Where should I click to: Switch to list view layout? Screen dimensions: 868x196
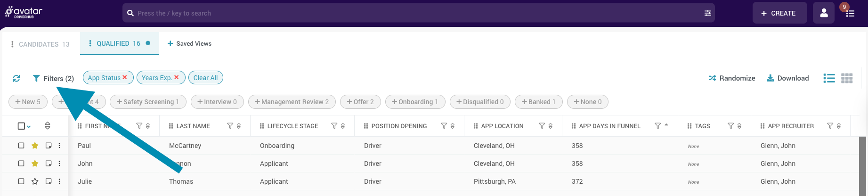(x=829, y=78)
